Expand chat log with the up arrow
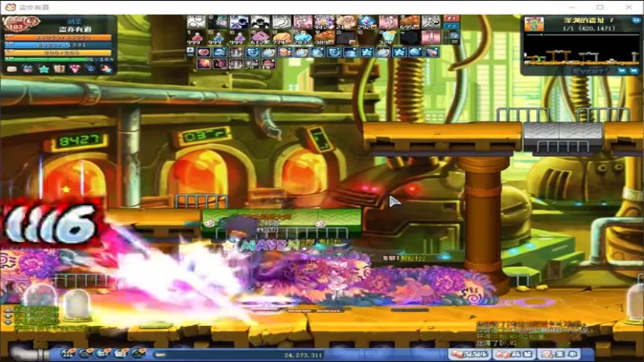 click(8, 311)
